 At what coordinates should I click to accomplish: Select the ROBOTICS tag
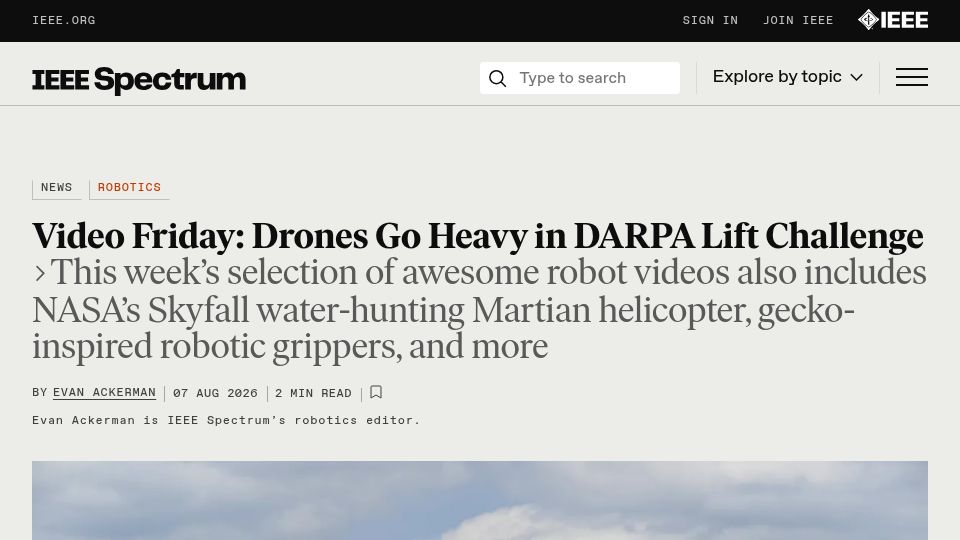pos(129,188)
